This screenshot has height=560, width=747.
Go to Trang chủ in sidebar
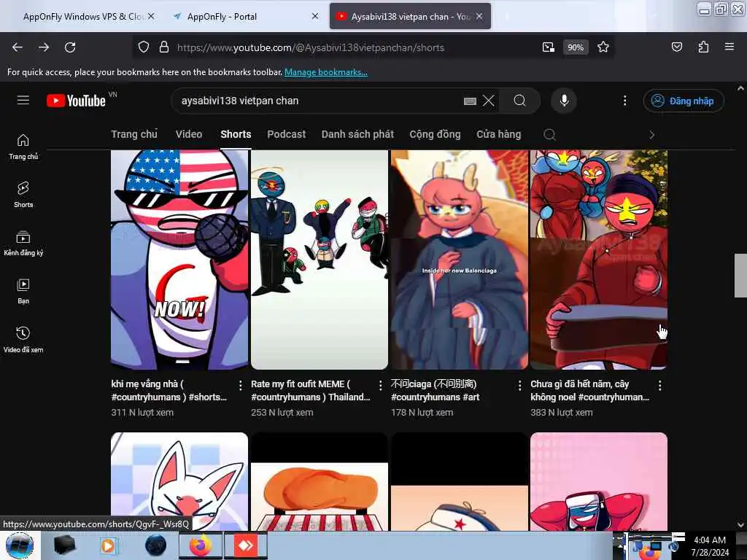[x=23, y=147]
